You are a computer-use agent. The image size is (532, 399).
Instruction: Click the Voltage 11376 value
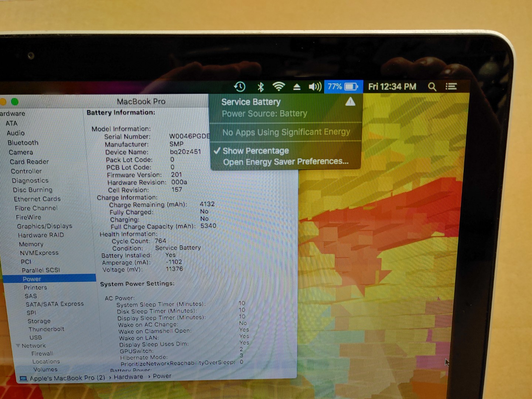[x=174, y=269]
